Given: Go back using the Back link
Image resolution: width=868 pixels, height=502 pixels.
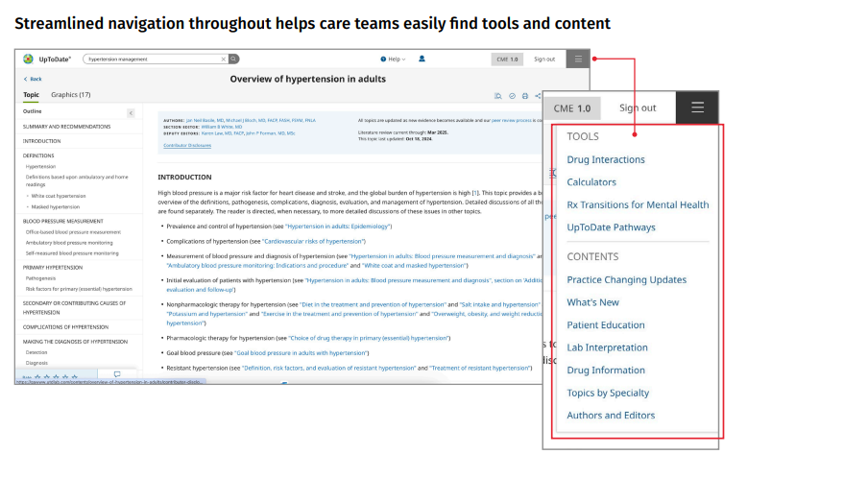Looking at the screenshot, I should [x=33, y=79].
